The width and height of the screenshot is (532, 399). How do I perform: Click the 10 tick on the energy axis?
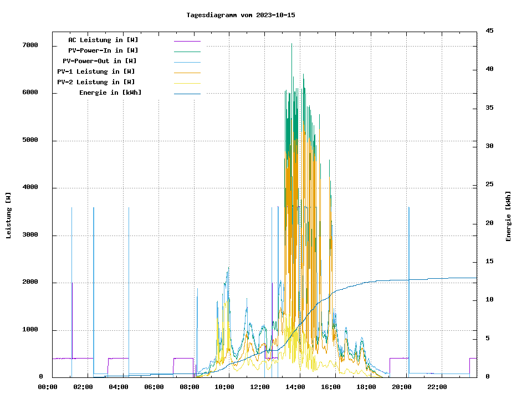coord(489,300)
